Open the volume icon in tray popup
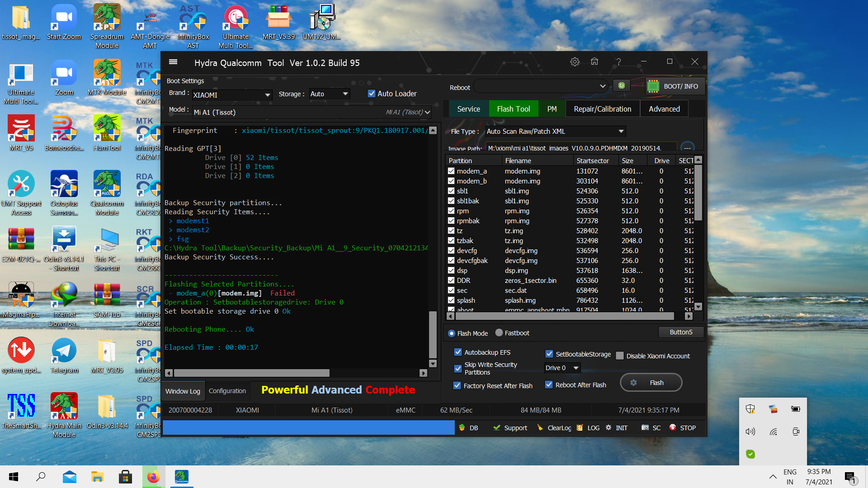The height and width of the screenshot is (488, 868). click(750, 432)
